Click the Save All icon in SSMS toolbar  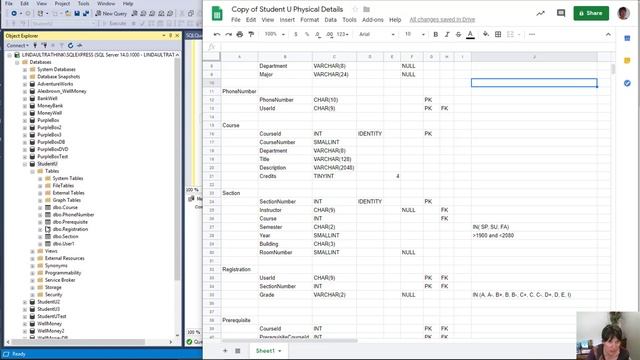(x=86, y=13)
